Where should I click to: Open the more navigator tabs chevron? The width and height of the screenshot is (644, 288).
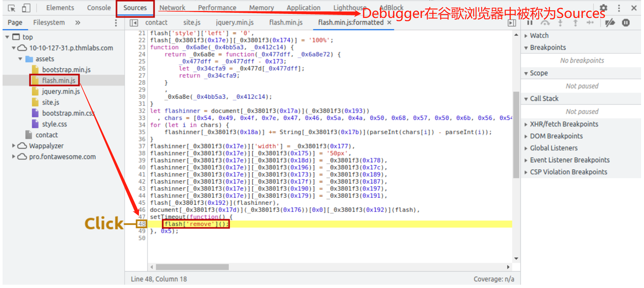coord(78,23)
